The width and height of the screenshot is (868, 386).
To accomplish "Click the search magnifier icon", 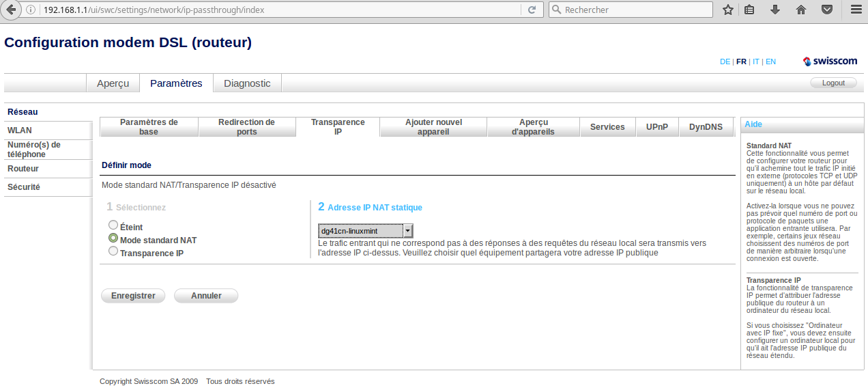I will [x=557, y=10].
